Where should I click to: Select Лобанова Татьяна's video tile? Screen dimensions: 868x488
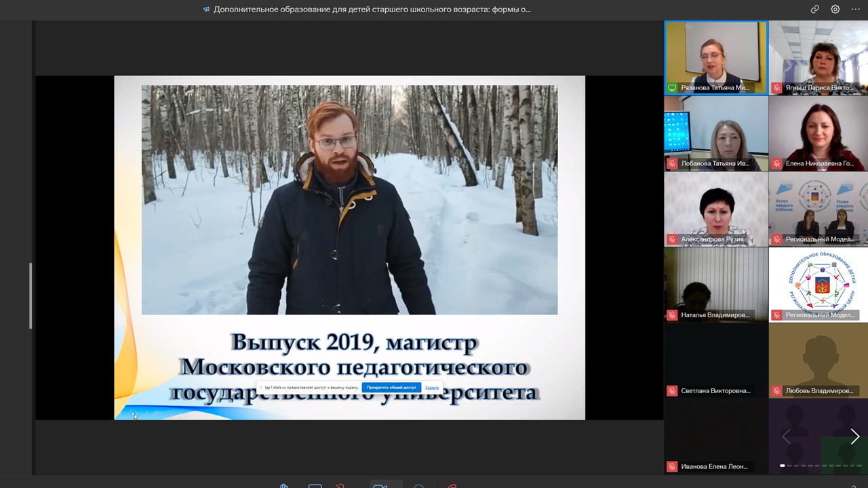(x=716, y=134)
